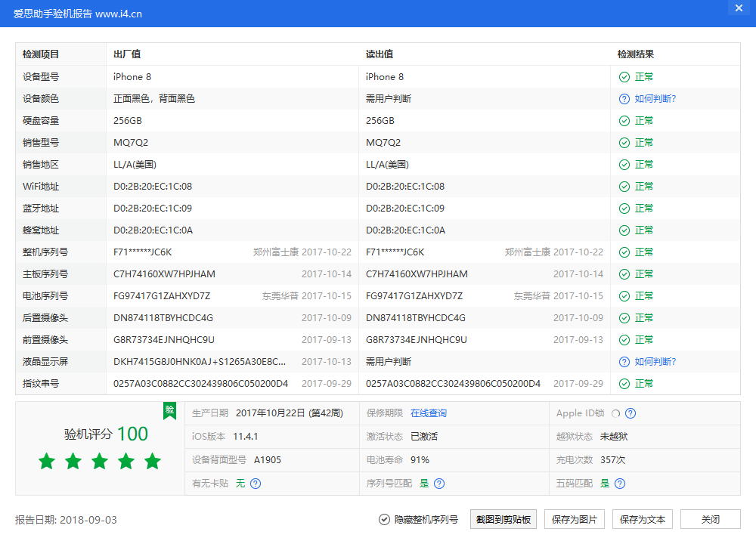Viewport: 756px width, 544px height.
Task: Click the help icon beside 序列号匹配
Action: [x=439, y=484]
